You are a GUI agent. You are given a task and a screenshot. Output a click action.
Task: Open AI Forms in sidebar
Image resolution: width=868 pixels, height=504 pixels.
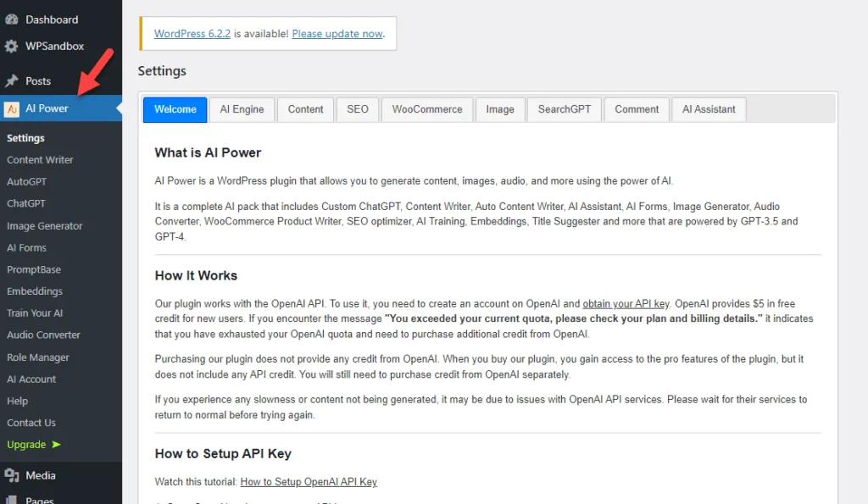point(26,248)
